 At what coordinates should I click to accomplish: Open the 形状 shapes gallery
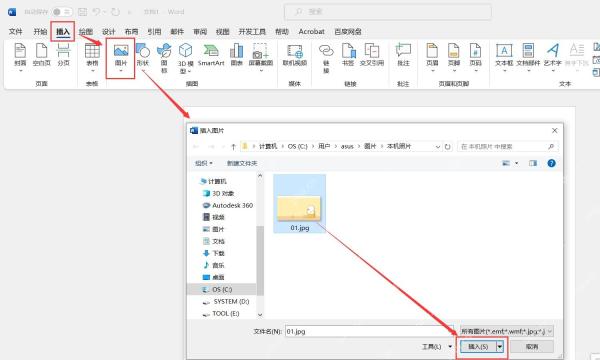point(143,57)
